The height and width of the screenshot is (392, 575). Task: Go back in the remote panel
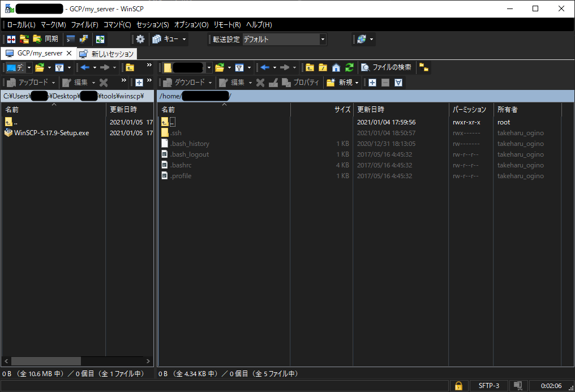click(x=265, y=67)
